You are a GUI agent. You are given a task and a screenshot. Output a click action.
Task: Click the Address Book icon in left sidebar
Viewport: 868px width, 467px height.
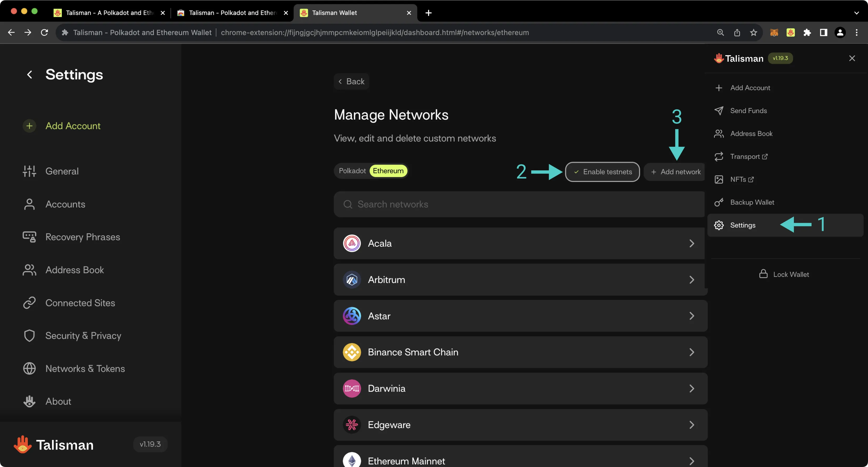pyautogui.click(x=29, y=270)
